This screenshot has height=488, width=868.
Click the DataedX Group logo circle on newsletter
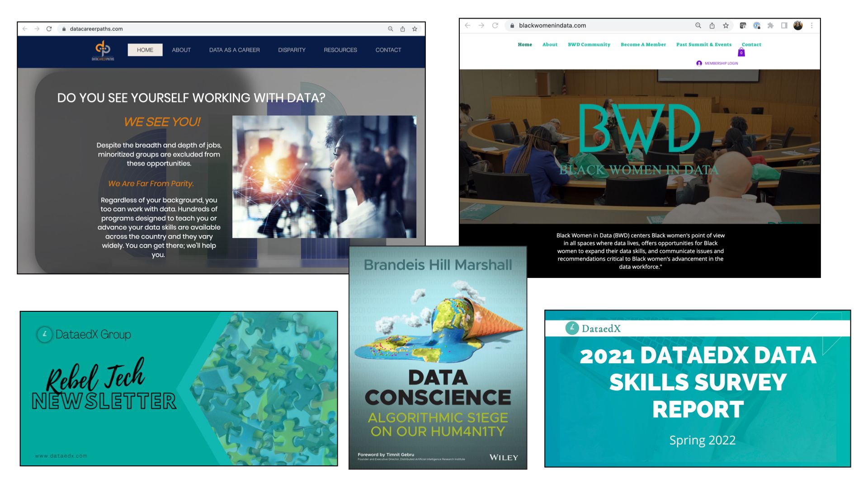tap(44, 334)
